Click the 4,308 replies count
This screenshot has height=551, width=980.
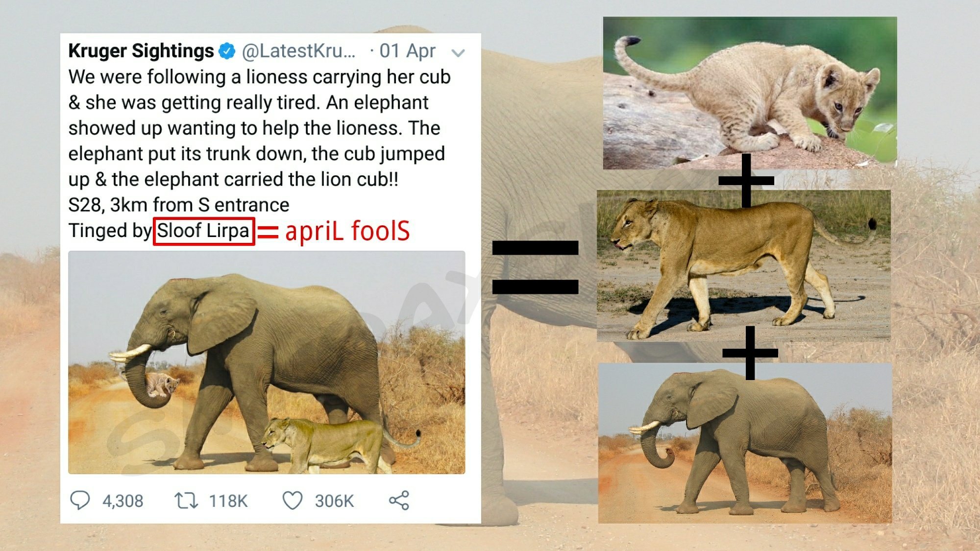(123, 501)
